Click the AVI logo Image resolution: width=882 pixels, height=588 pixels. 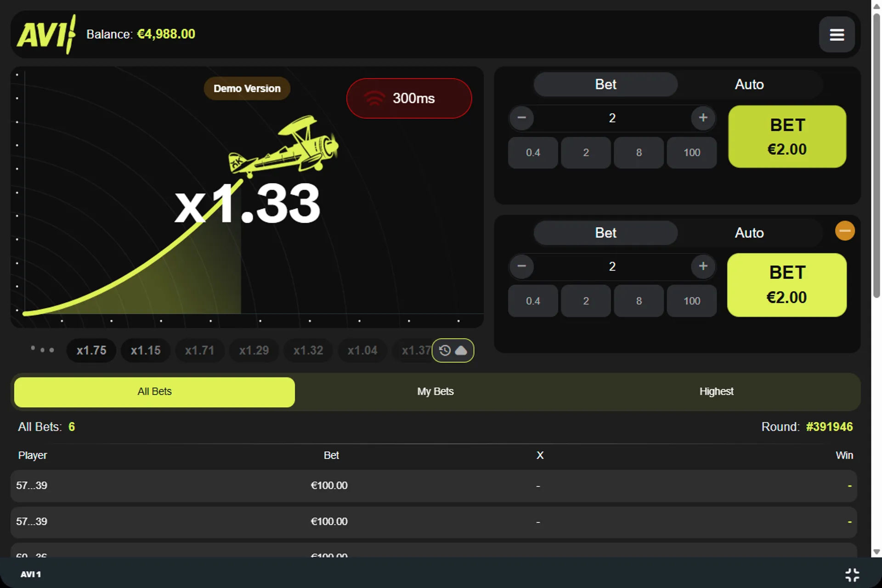[x=46, y=34]
